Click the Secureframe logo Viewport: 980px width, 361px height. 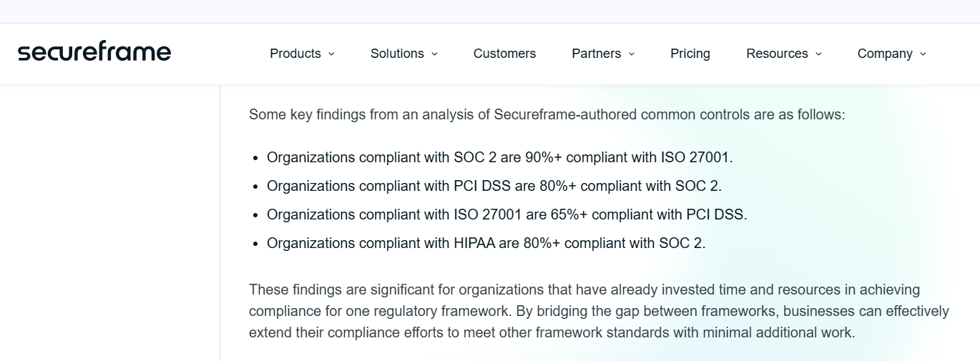click(94, 52)
